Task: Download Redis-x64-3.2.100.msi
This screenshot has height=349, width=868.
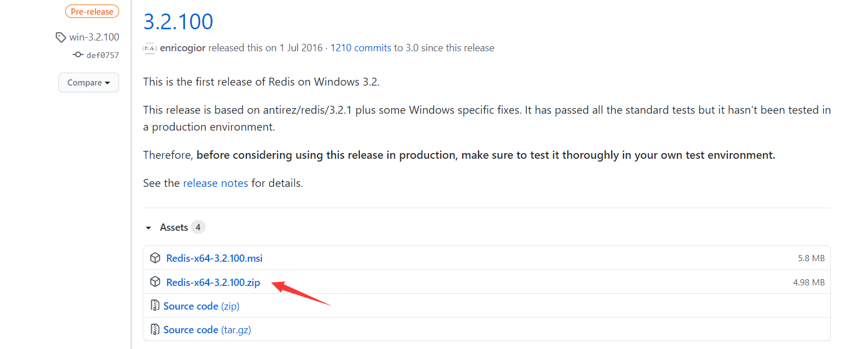Action: (x=214, y=258)
